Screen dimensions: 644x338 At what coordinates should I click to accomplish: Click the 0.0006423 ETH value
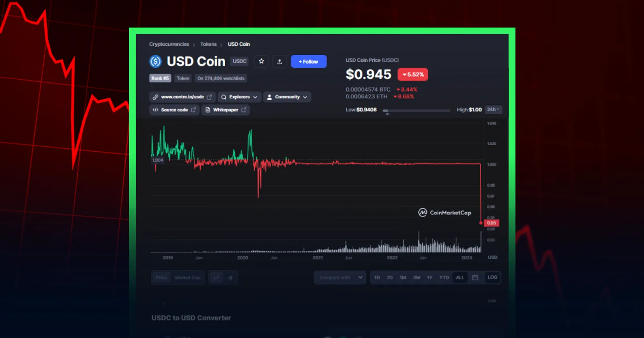coord(366,96)
